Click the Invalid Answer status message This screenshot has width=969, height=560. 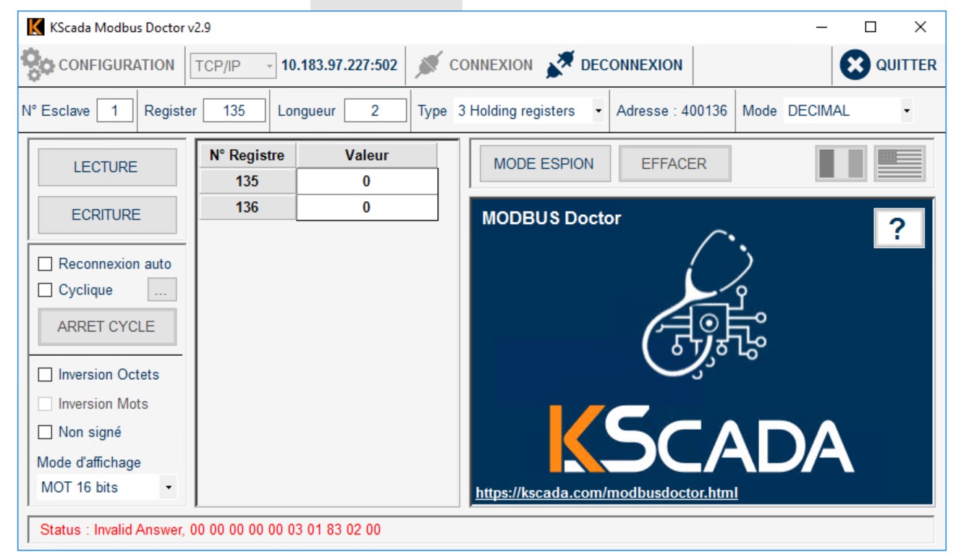point(210,530)
